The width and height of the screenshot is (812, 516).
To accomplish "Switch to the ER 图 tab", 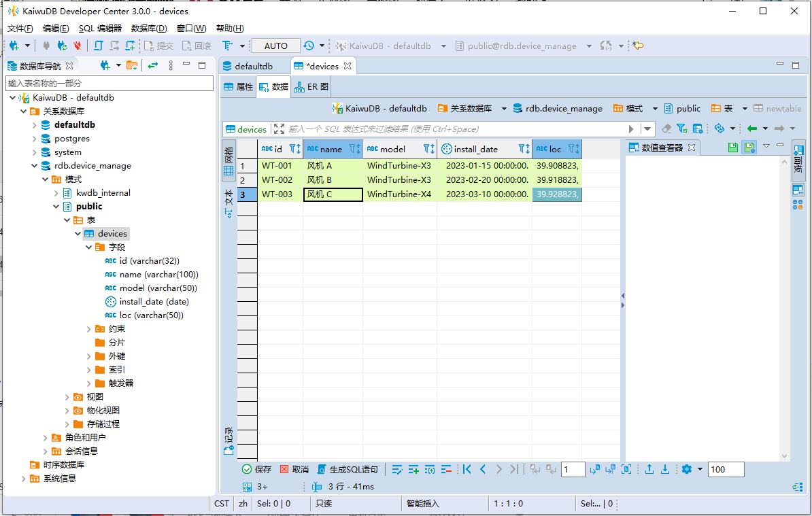I will pyautogui.click(x=311, y=87).
